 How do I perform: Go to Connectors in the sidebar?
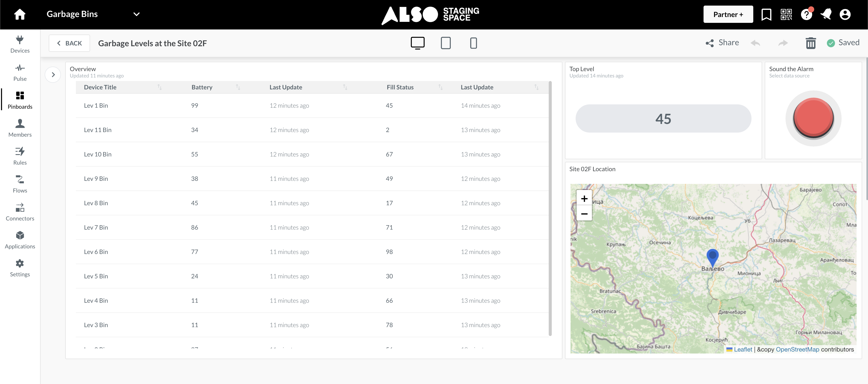pyautogui.click(x=20, y=212)
